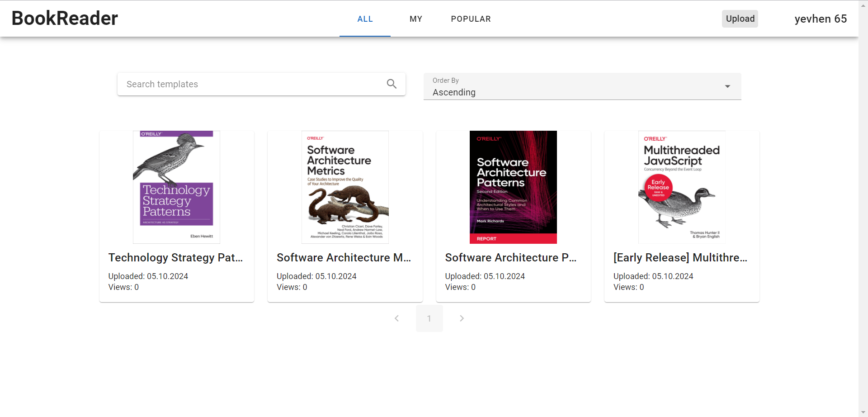Click the 'Software Architecture M...' title
This screenshot has height=417, width=868.
tap(344, 257)
